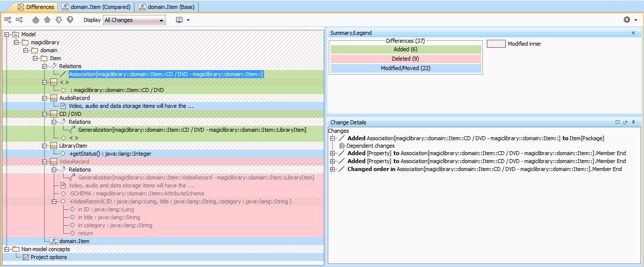The height and width of the screenshot is (267, 644).
Task: Expand Dependent changes in Change Details
Action: (x=342, y=146)
